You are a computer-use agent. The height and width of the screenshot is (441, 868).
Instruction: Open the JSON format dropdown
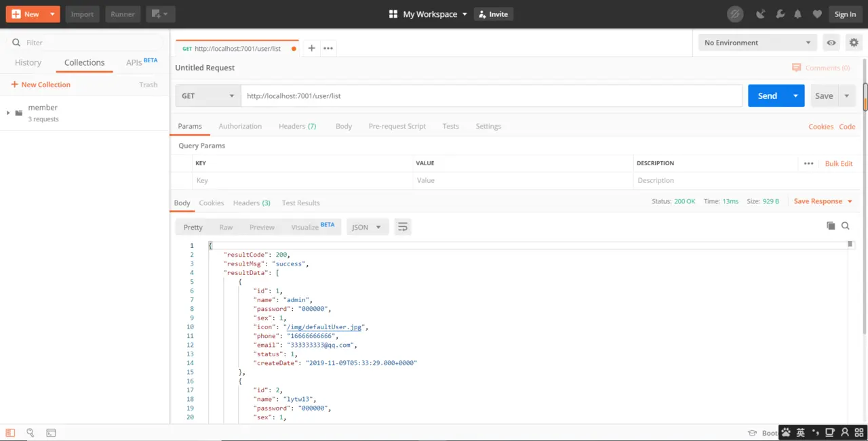368,227
